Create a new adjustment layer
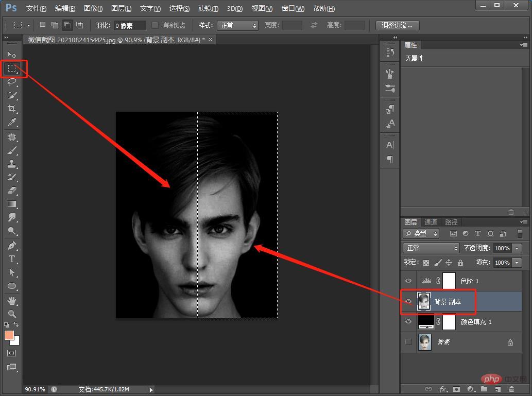532x396 pixels. pos(470,389)
